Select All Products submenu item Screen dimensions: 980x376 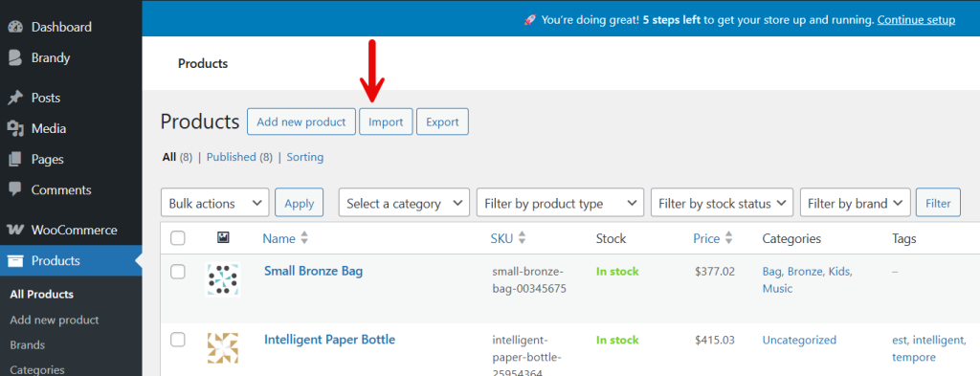[x=42, y=294]
